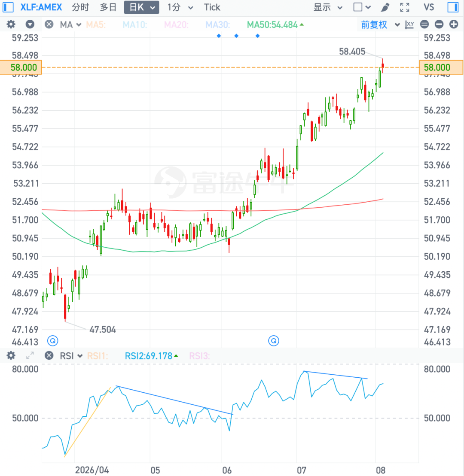Remove the MA indicator with X
The width and height of the screenshot is (464, 476).
(49, 24)
